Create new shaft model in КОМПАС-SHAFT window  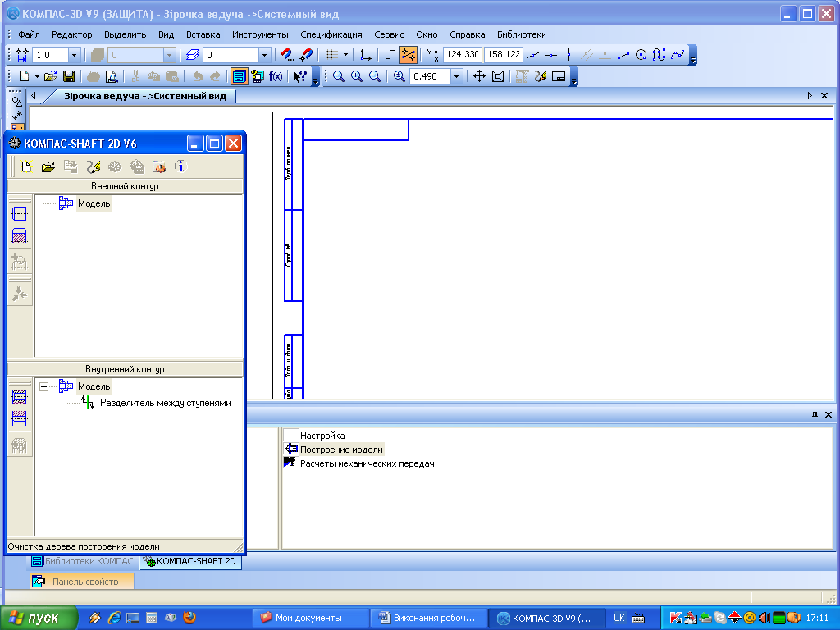coord(25,167)
